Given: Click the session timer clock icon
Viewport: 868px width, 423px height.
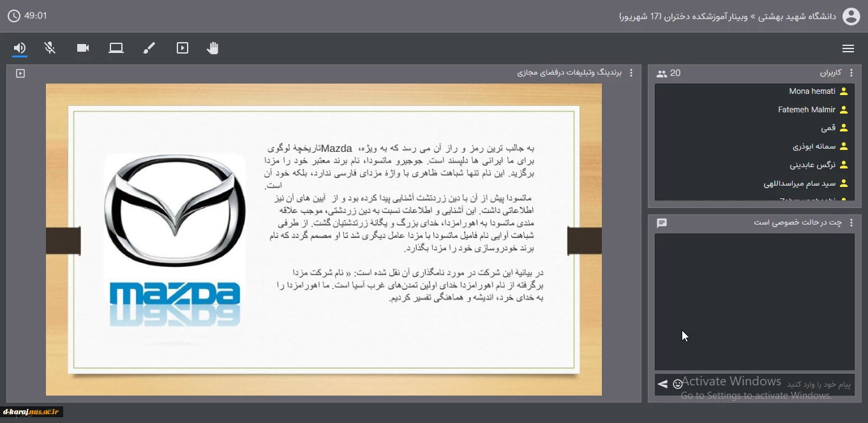Looking at the screenshot, I should pyautogui.click(x=14, y=15).
